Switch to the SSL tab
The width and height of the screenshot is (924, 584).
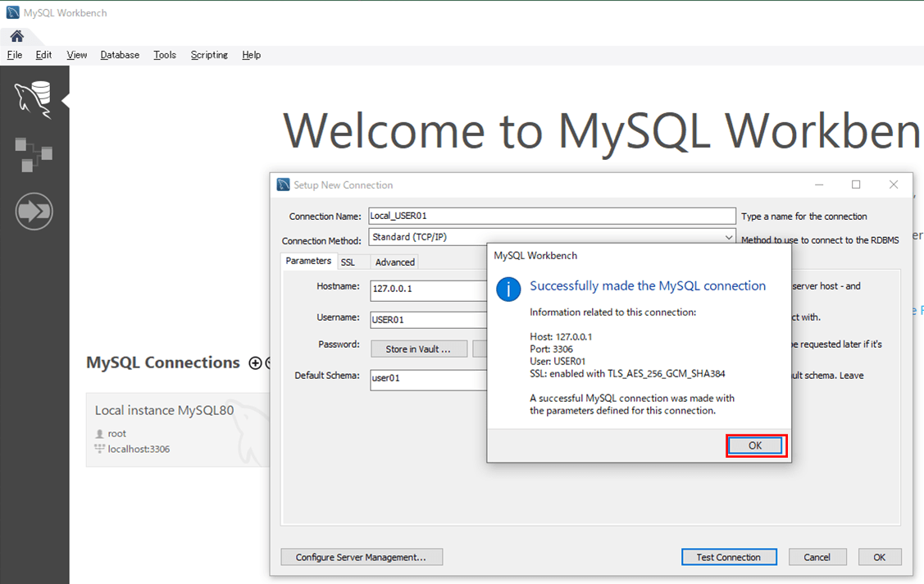click(348, 262)
